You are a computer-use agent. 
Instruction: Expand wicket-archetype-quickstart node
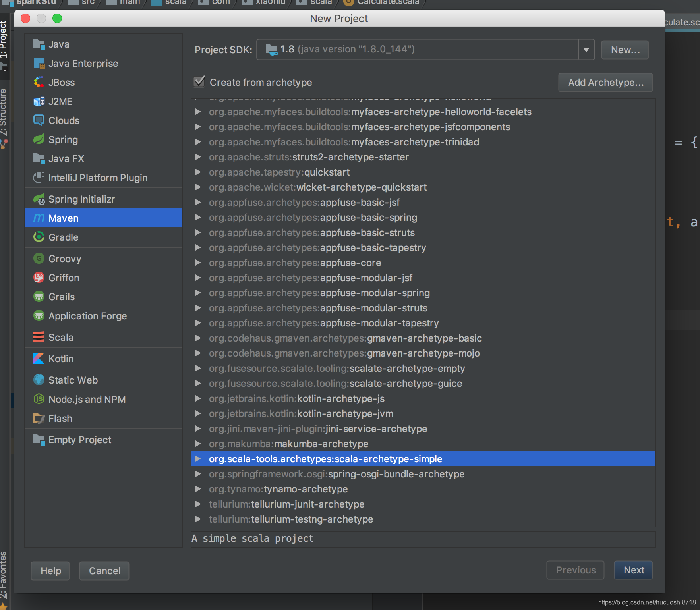point(197,187)
